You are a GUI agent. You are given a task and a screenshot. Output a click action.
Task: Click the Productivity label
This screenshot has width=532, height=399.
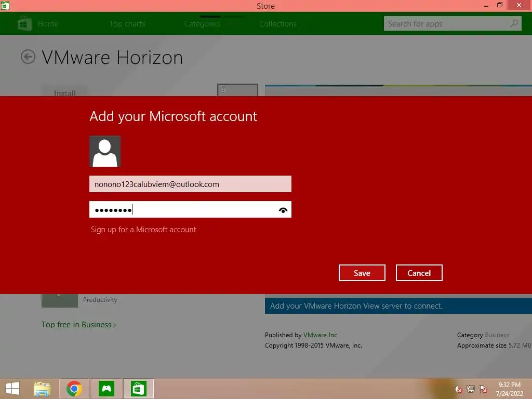(100, 300)
